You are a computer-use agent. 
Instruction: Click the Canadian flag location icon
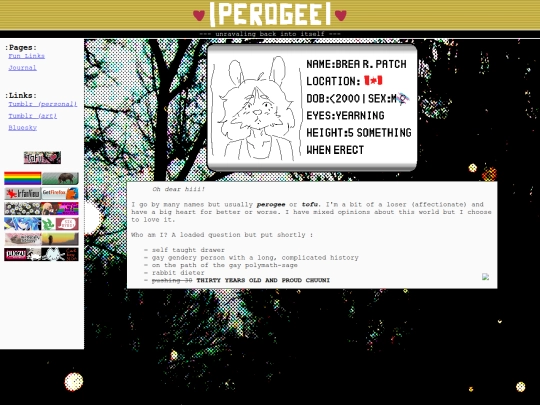[x=373, y=81]
